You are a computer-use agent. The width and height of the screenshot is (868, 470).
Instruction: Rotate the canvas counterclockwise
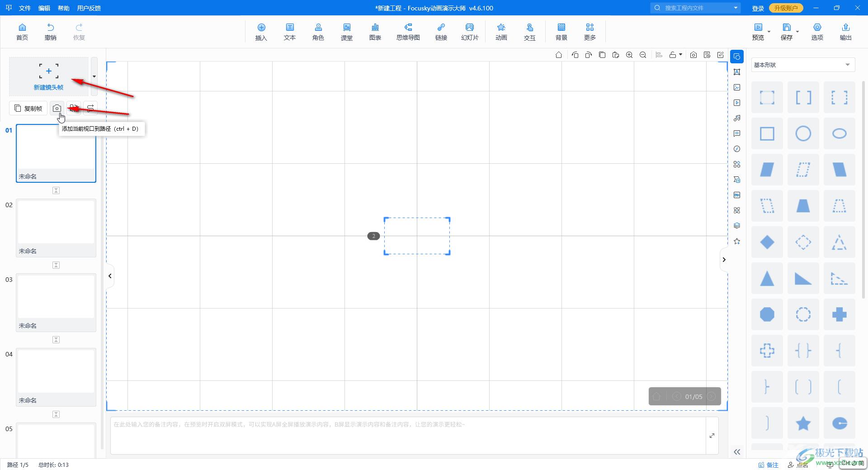(575, 55)
